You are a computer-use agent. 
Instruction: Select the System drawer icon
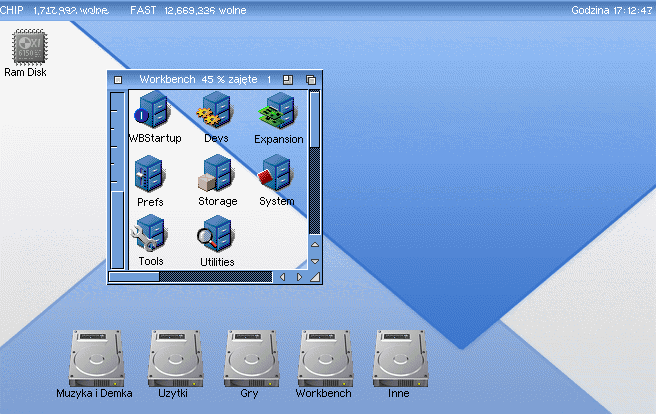pos(275,173)
